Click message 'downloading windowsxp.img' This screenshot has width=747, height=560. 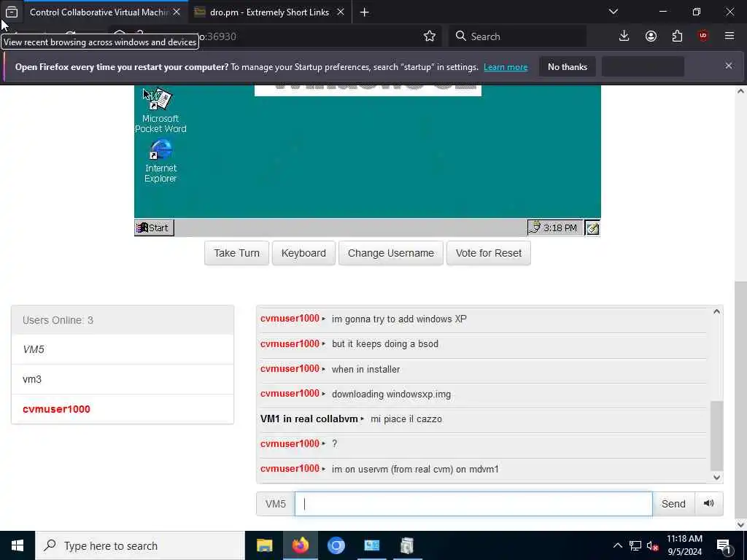pos(391,394)
